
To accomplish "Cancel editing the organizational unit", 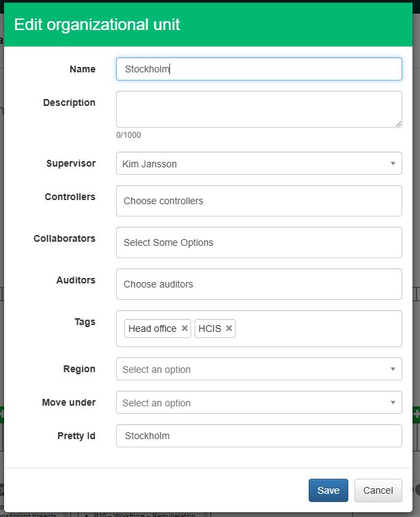I will click(378, 490).
